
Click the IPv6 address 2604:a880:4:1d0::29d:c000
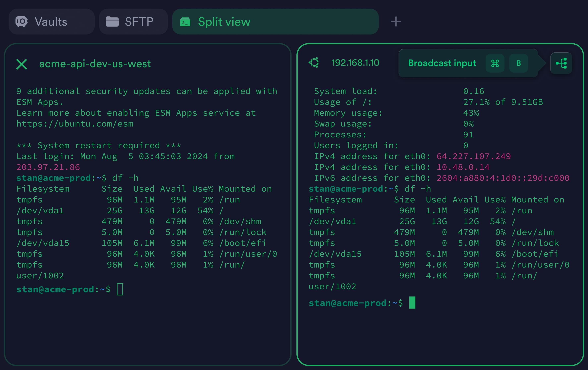click(503, 178)
